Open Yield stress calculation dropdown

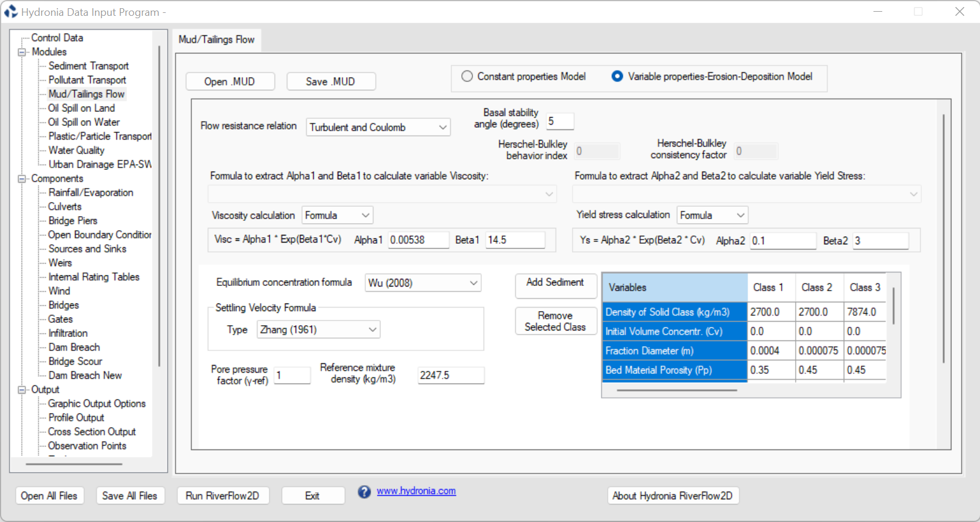click(712, 215)
